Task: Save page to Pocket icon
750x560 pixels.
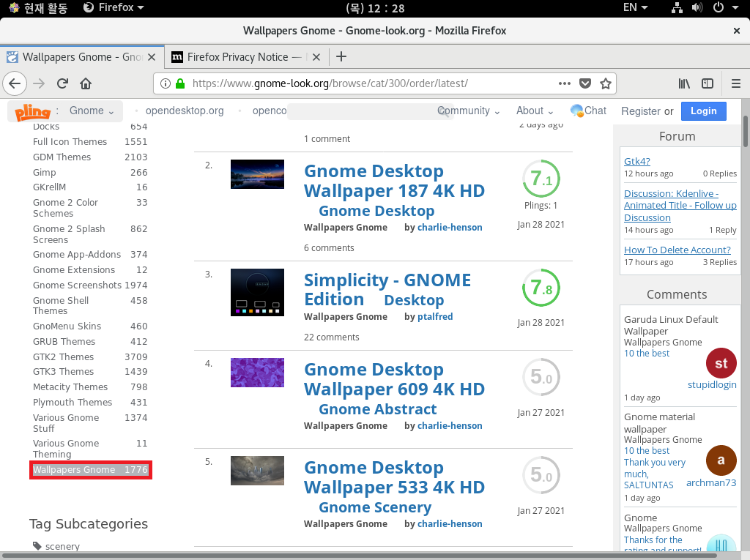Action: point(585,83)
